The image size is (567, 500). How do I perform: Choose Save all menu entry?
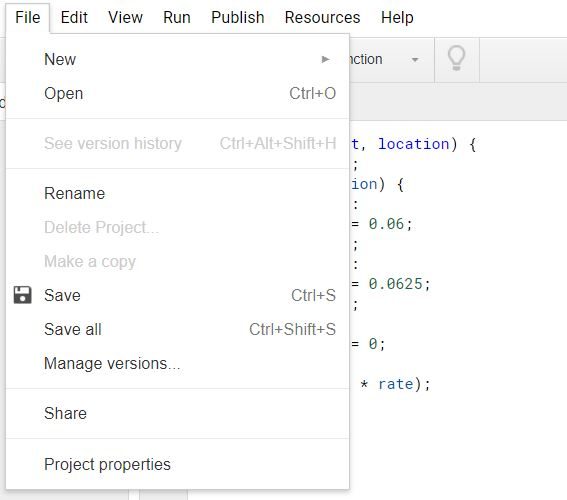pos(178,329)
